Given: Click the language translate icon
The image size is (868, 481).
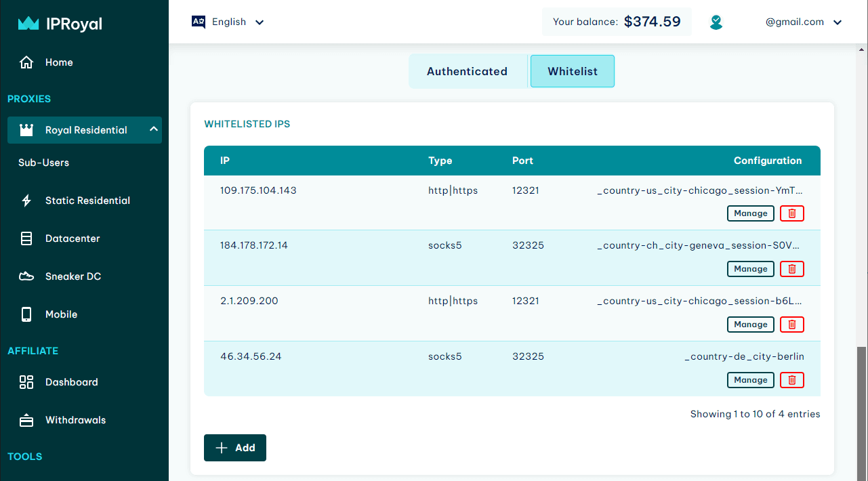Looking at the screenshot, I should [x=199, y=22].
